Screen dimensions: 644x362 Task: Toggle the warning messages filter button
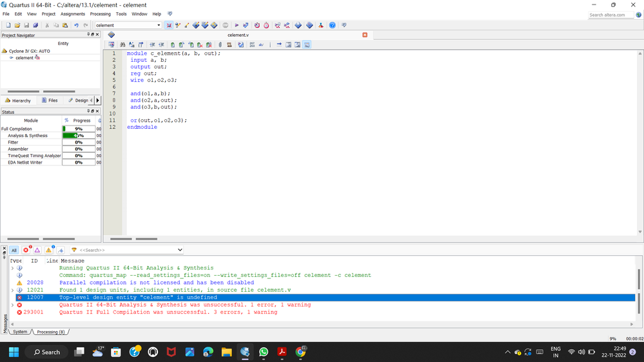(x=48, y=250)
